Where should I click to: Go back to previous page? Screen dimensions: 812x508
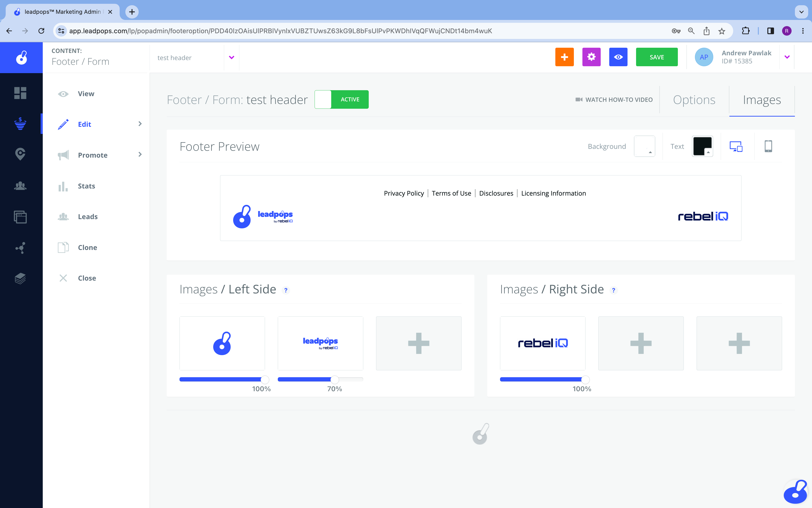coord(9,31)
